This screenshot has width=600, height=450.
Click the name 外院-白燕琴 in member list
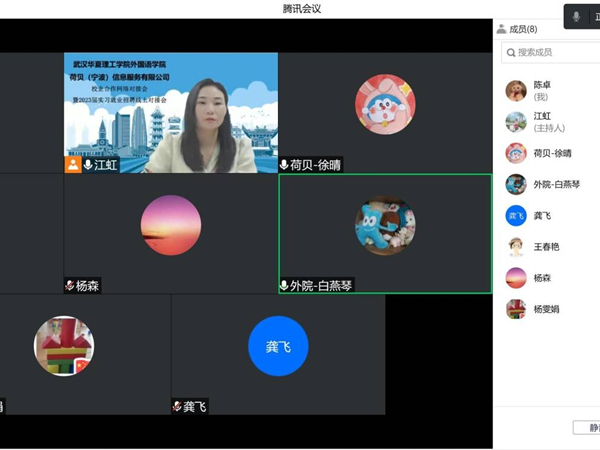(557, 184)
